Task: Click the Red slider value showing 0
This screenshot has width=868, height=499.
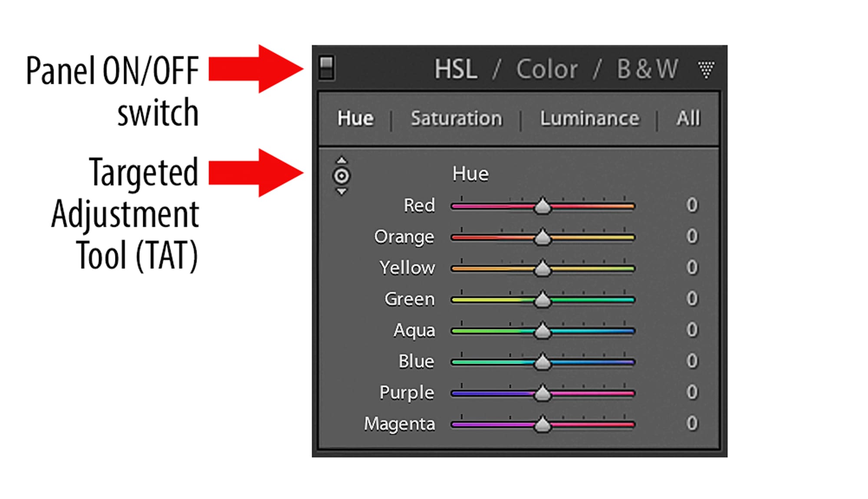Action: 692,205
